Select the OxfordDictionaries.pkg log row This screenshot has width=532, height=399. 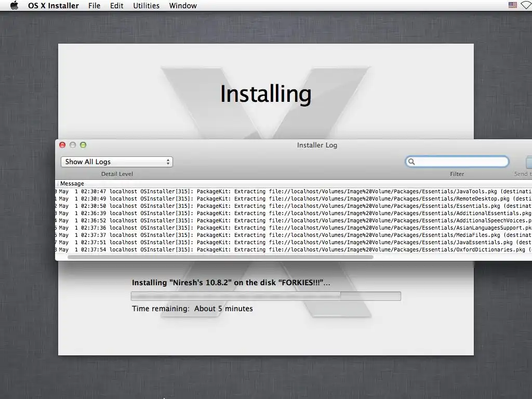(294, 250)
